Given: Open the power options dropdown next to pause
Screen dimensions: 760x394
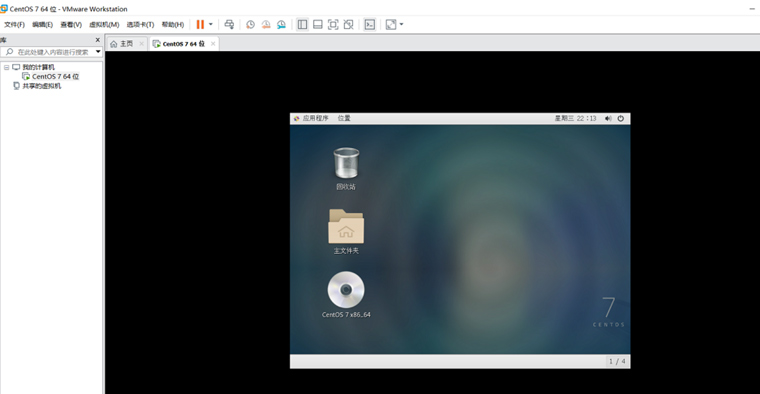Looking at the screenshot, I should pyautogui.click(x=210, y=24).
